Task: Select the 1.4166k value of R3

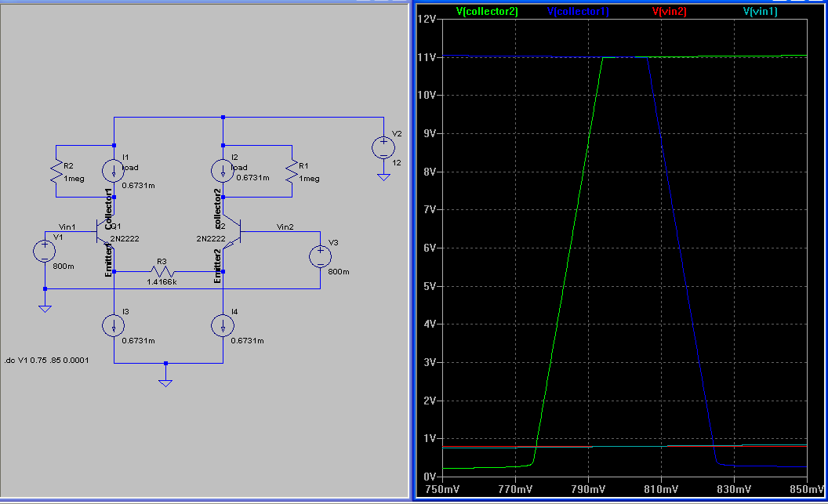Action: click(x=162, y=282)
